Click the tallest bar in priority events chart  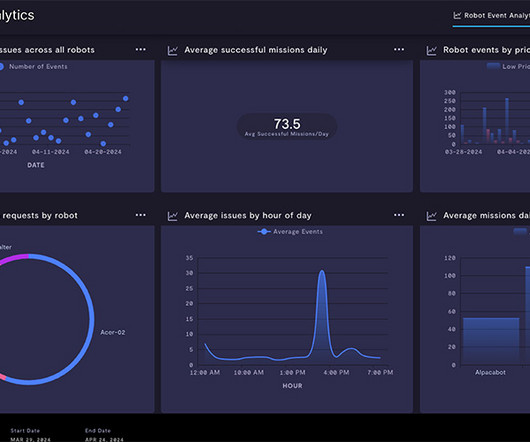coord(507,121)
